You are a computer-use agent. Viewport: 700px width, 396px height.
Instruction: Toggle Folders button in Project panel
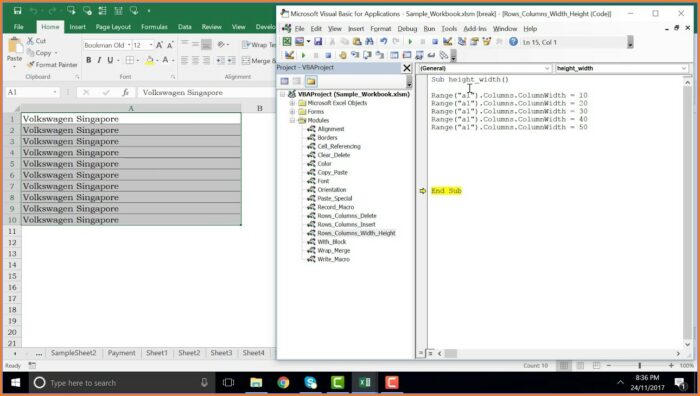pos(311,81)
